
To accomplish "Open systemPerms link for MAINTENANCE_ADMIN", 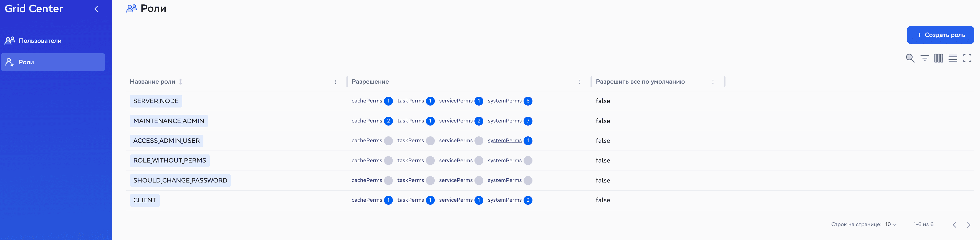I will (504, 121).
